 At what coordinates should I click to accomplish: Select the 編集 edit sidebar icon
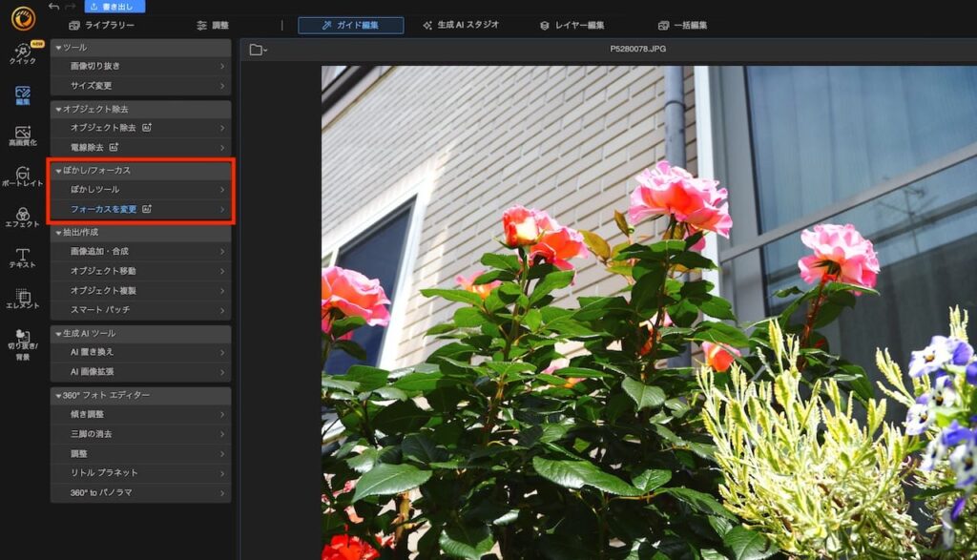click(x=23, y=95)
